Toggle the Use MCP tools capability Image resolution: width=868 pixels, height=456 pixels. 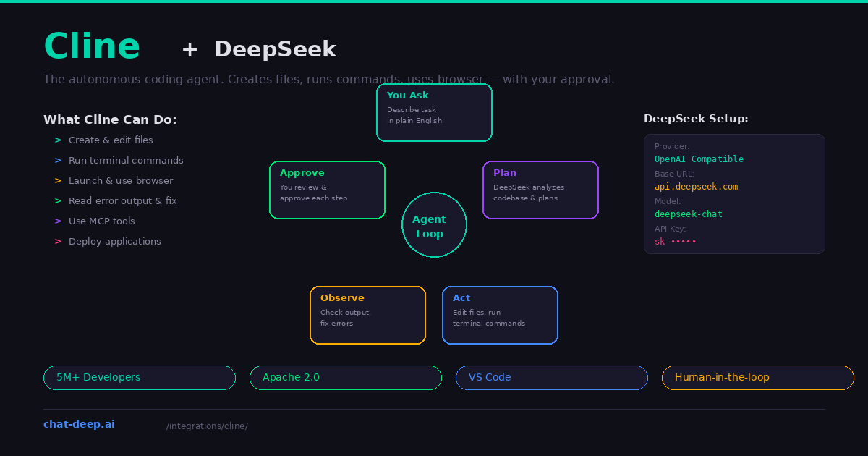[101, 221]
